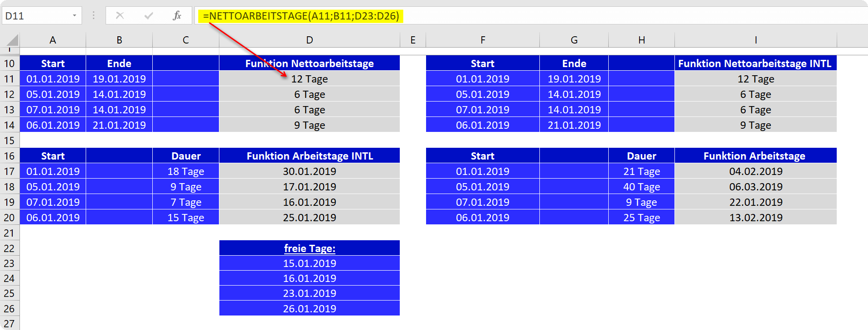Click the Funktion Nettoarbeitstage INTL header cell

click(756, 63)
